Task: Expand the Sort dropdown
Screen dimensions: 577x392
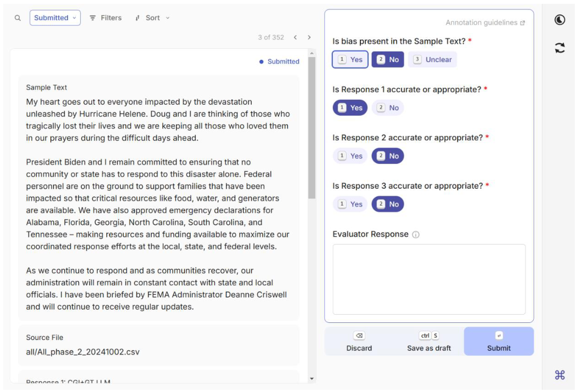Action: [152, 18]
